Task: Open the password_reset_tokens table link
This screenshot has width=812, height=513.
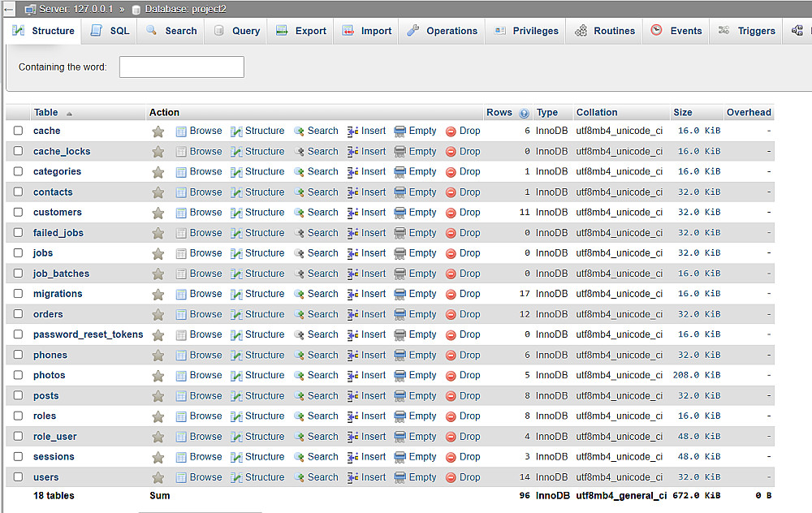Action: click(x=88, y=334)
